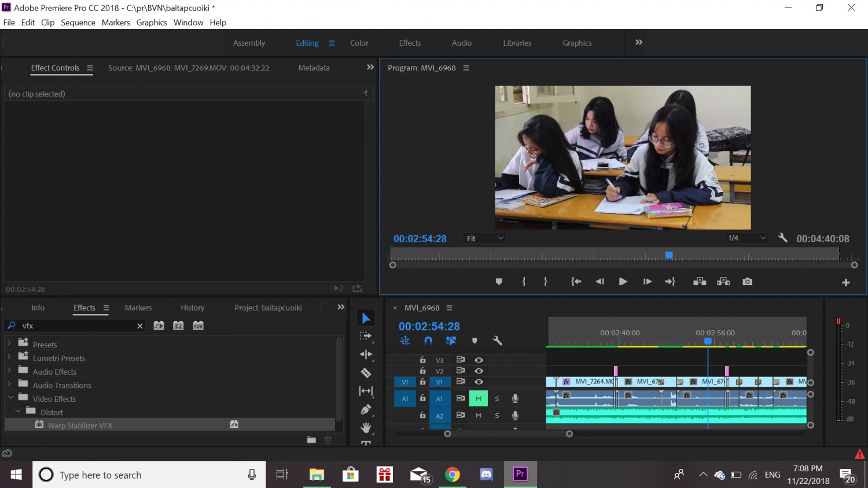Screen dimensions: 868x488
Task: Open the History panel tab
Action: [x=193, y=308]
